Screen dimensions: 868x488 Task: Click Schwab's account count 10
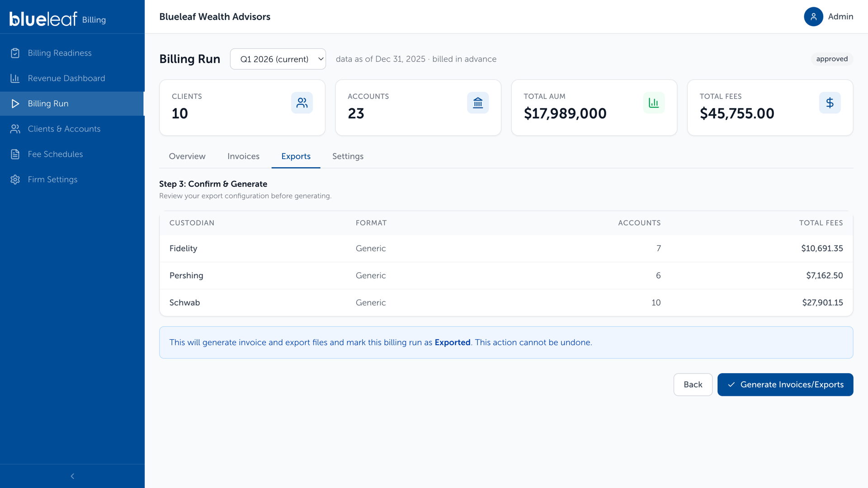click(x=656, y=303)
